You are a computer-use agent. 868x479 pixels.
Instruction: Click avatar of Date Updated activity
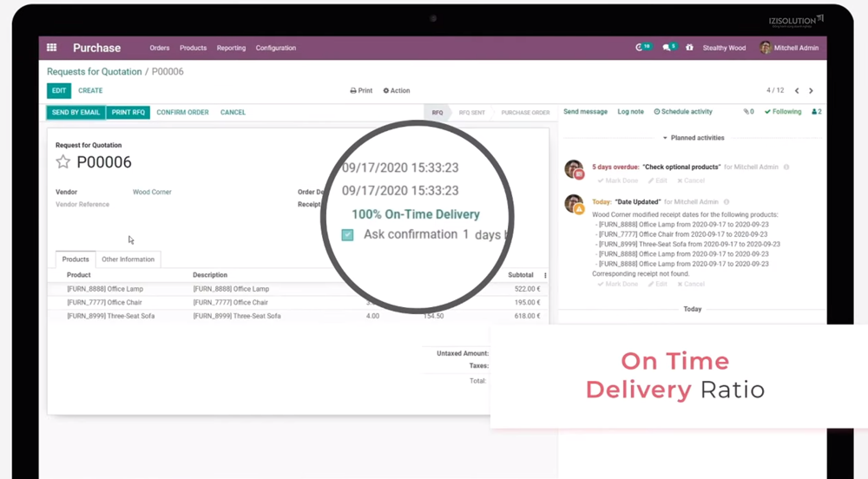pos(574,204)
